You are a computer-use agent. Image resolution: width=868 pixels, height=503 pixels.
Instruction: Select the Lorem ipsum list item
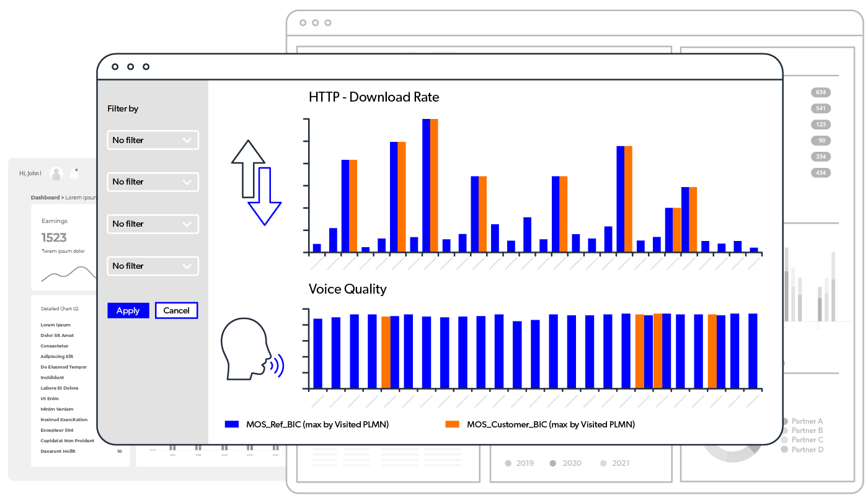tap(55, 325)
